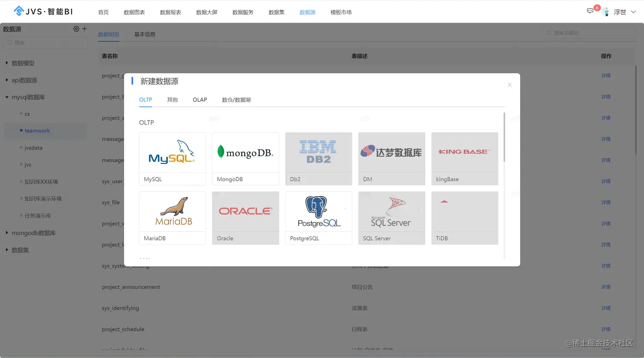The height and width of the screenshot is (358, 644).
Task: Open 模板市场 in top navigation
Action: click(x=341, y=12)
